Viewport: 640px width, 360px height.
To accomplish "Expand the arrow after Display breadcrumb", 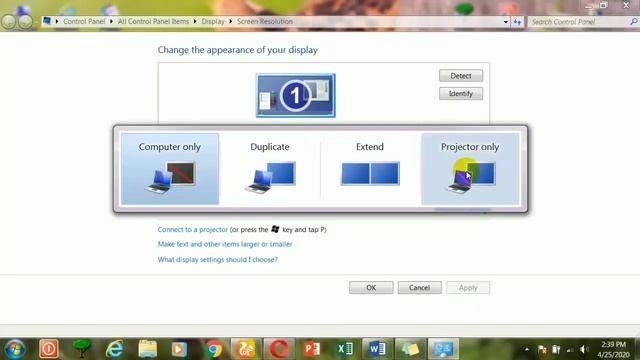I will pyautogui.click(x=231, y=21).
